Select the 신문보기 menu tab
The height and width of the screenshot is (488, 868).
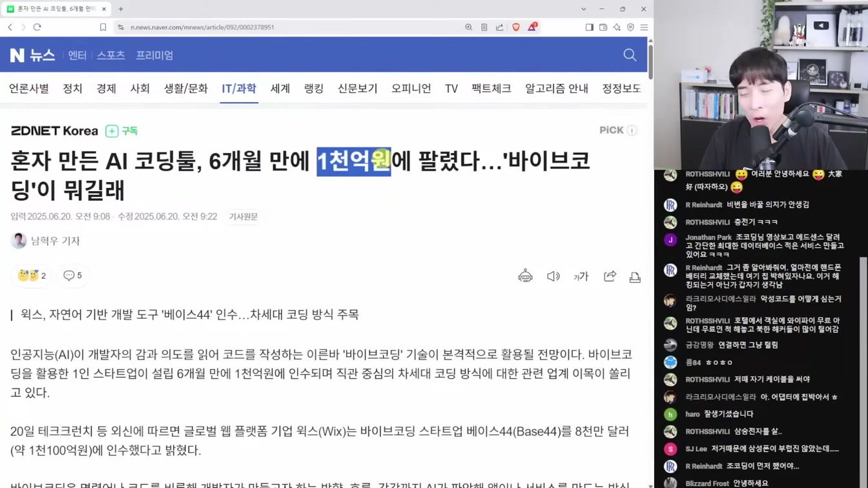pyautogui.click(x=357, y=88)
